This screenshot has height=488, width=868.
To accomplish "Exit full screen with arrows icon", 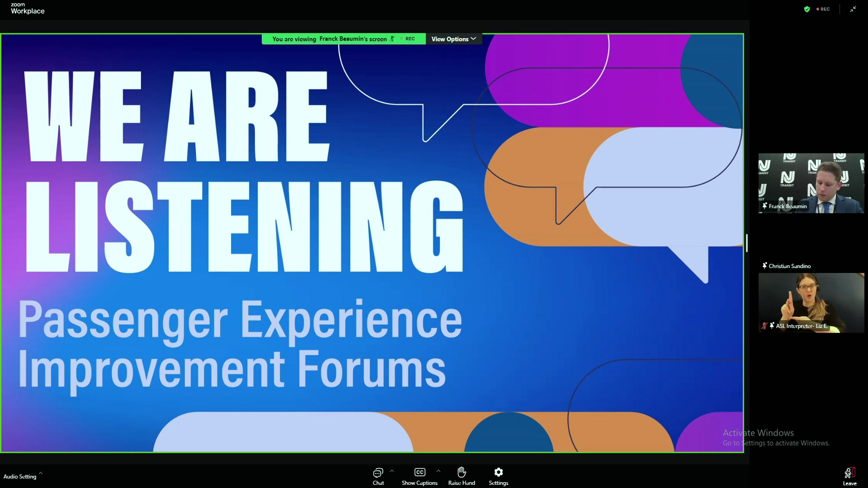I will coord(853,9).
